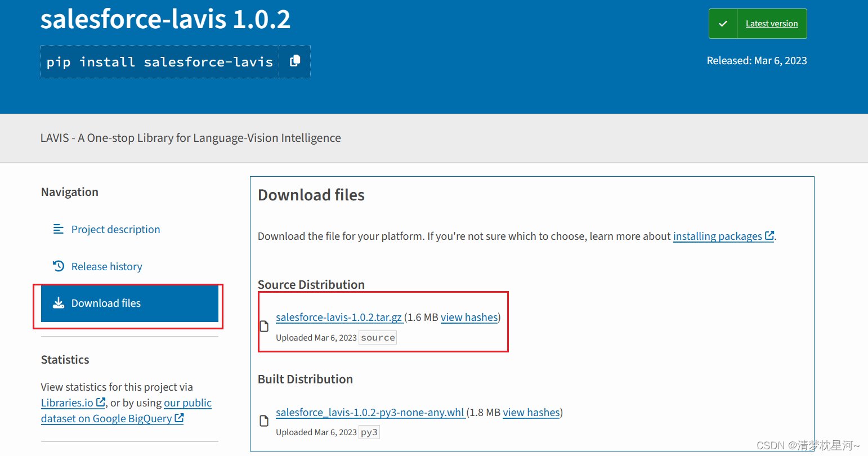
Task: Click the LAVIS one-stop library summary text
Action: click(x=191, y=138)
